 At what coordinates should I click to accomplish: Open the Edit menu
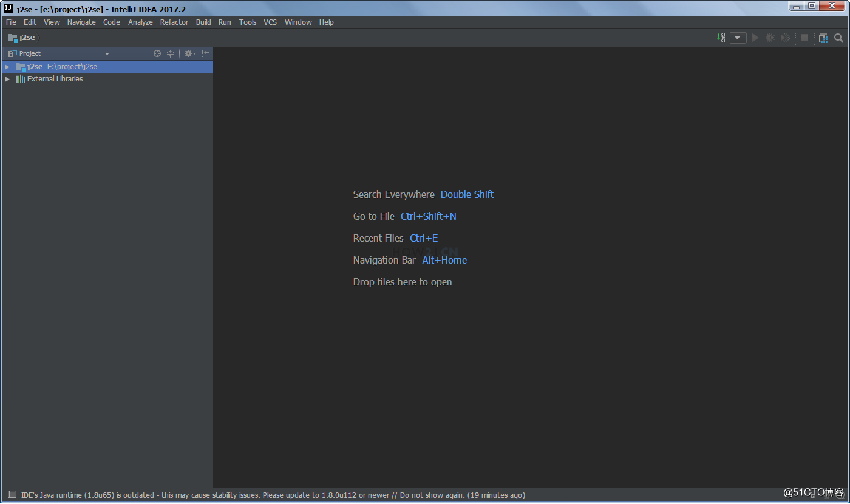(30, 22)
